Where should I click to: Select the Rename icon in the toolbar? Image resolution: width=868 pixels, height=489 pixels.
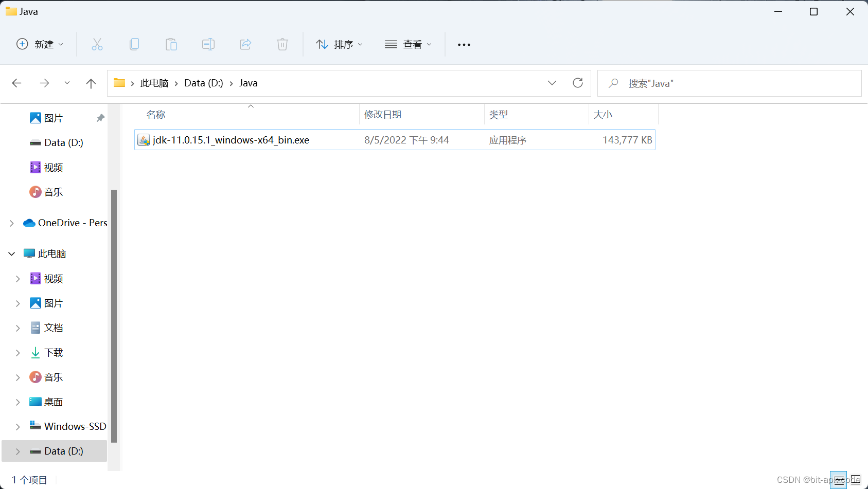pyautogui.click(x=208, y=44)
